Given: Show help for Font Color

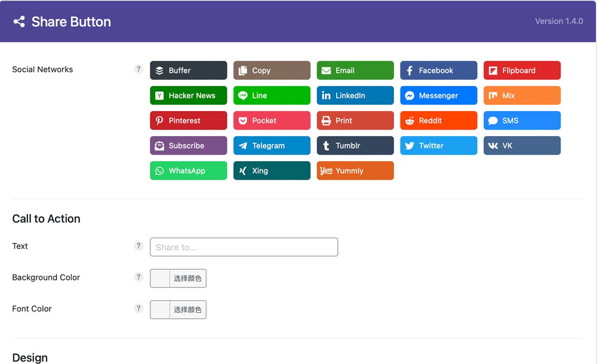Looking at the screenshot, I should tap(139, 308).
